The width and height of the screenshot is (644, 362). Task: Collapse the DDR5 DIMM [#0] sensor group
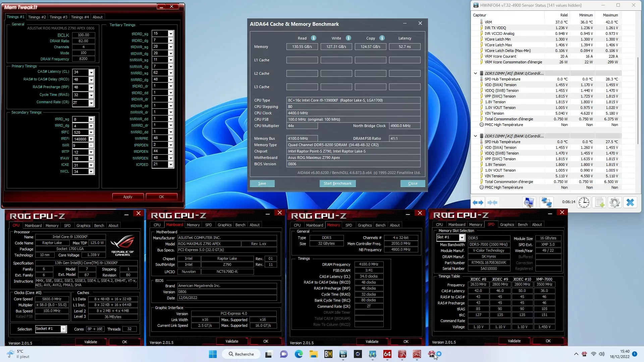[475, 73]
